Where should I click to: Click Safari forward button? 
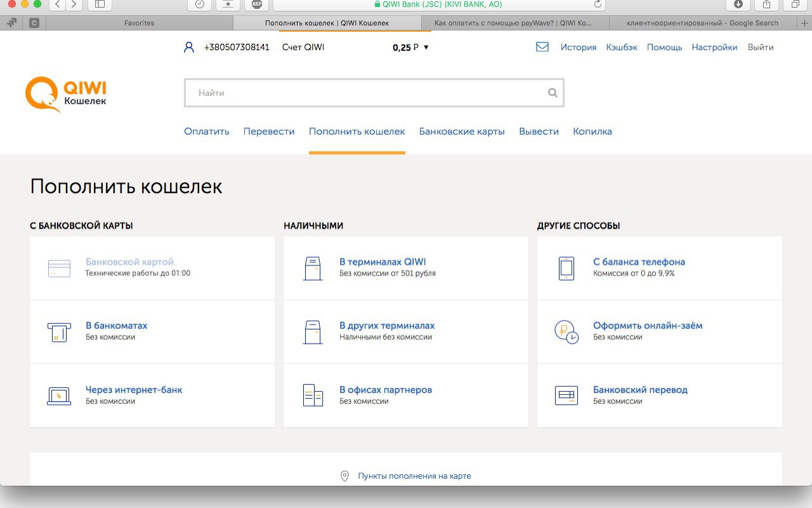74,4
